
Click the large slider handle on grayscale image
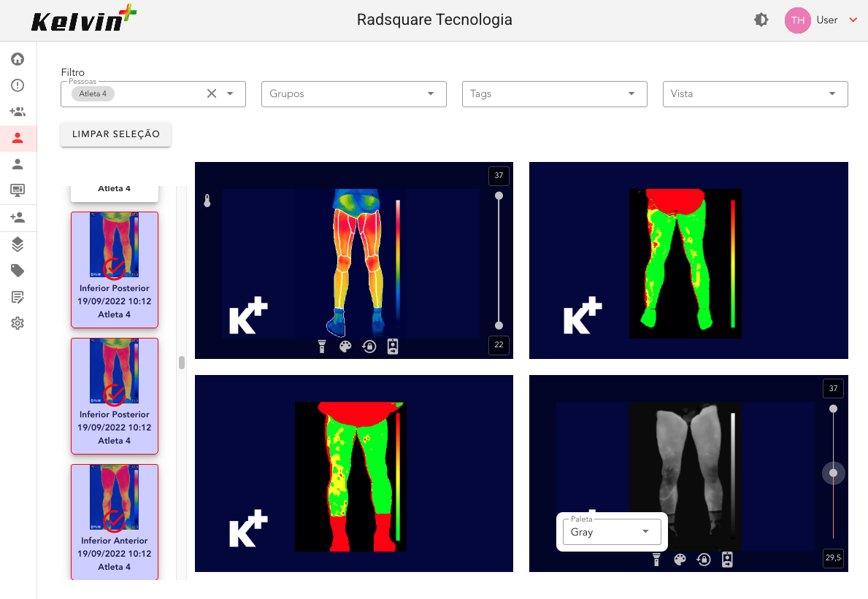point(833,474)
